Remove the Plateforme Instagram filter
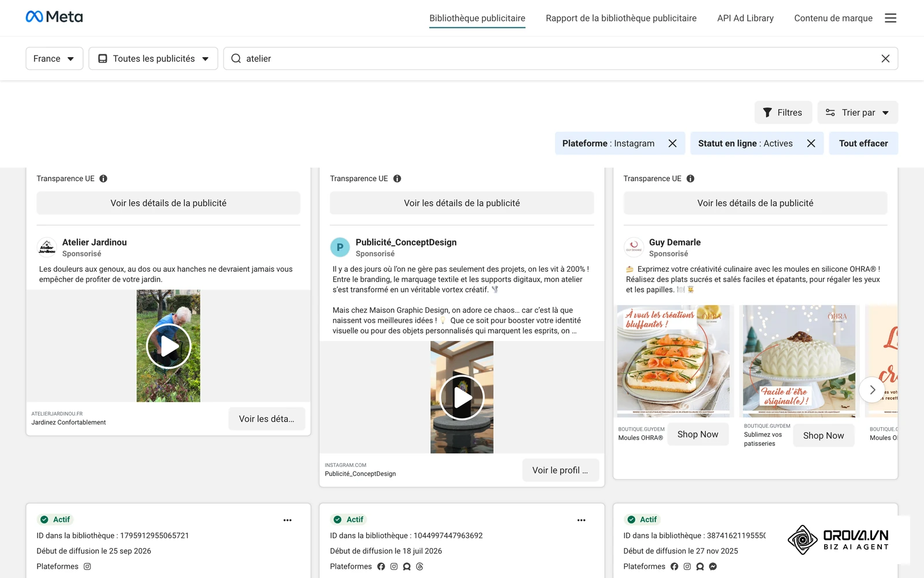 (672, 143)
